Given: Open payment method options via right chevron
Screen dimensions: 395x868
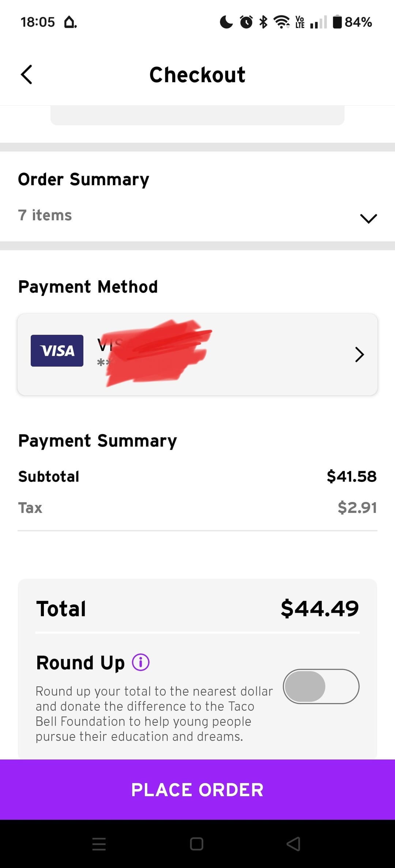Looking at the screenshot, I should click(360, 354).
